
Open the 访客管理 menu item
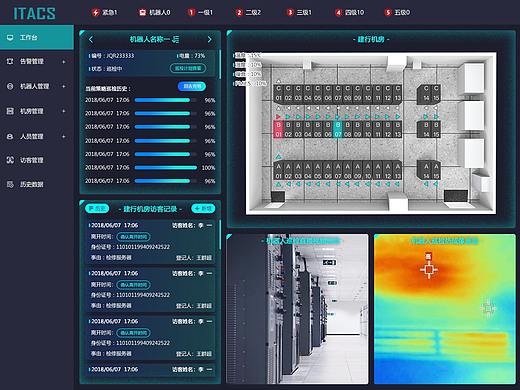coord(37,160)
